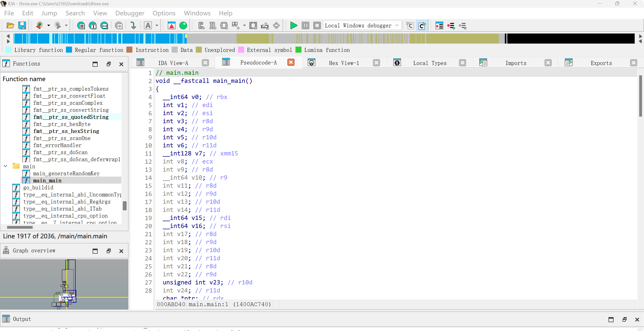
Task: Click the pause process button
Action: pyautogui.click(x=305, y=25)
